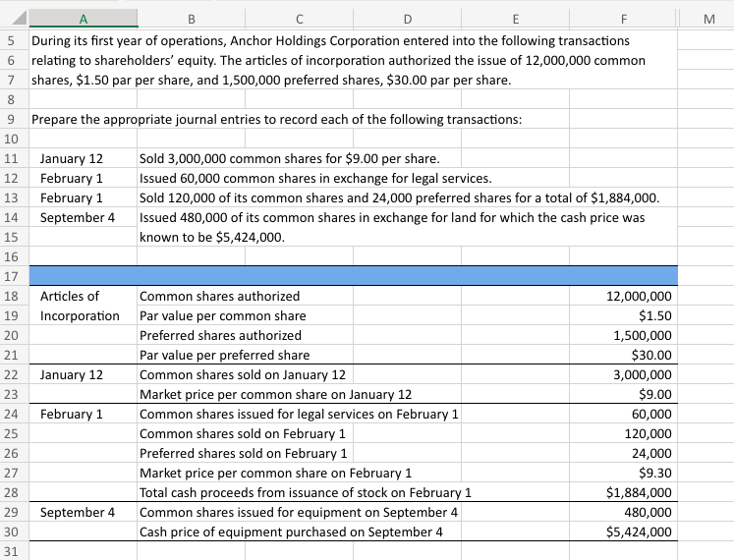The width and height of the screenshot is (734, 560).
Task: Select row 9 header
Action: click(x=11, y=120)
